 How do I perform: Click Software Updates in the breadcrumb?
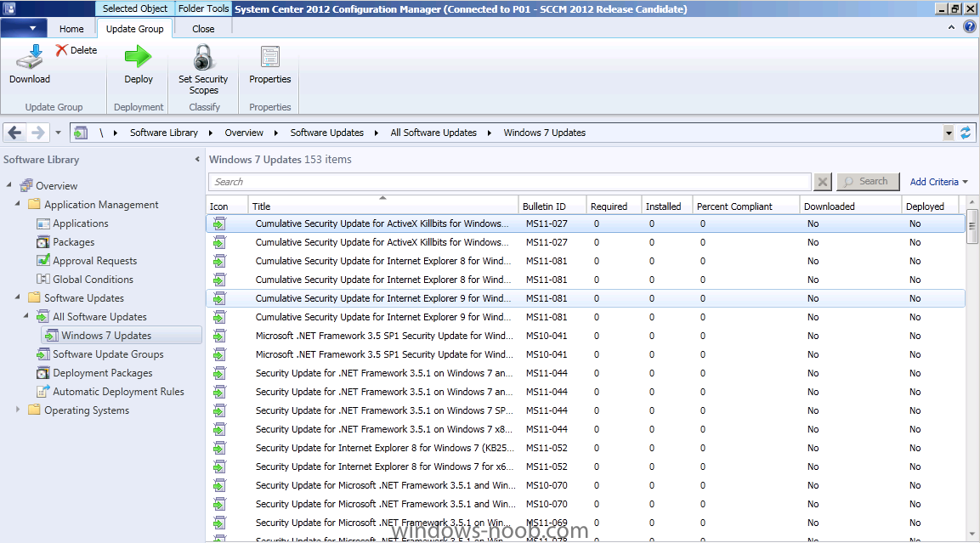327,133
